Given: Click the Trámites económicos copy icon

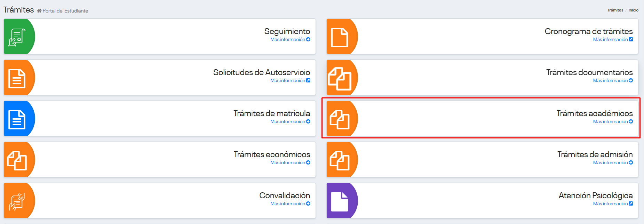Looking at the screenshot, I should [x=17, y=160].
